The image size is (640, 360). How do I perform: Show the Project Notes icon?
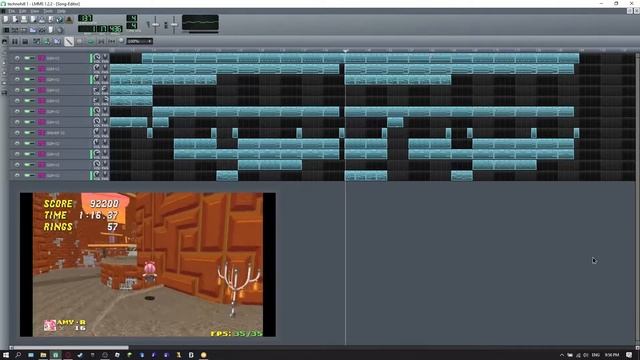pos(51,30)
